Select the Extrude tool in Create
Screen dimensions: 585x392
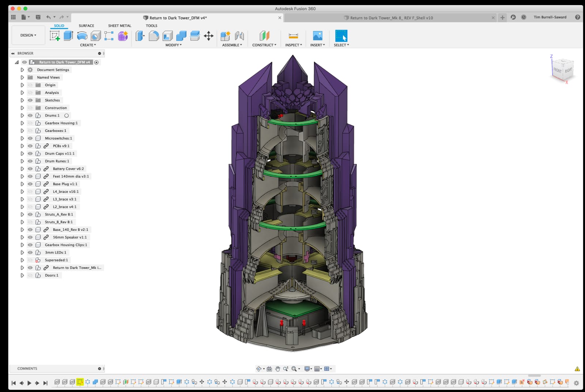tap(68, 35)
